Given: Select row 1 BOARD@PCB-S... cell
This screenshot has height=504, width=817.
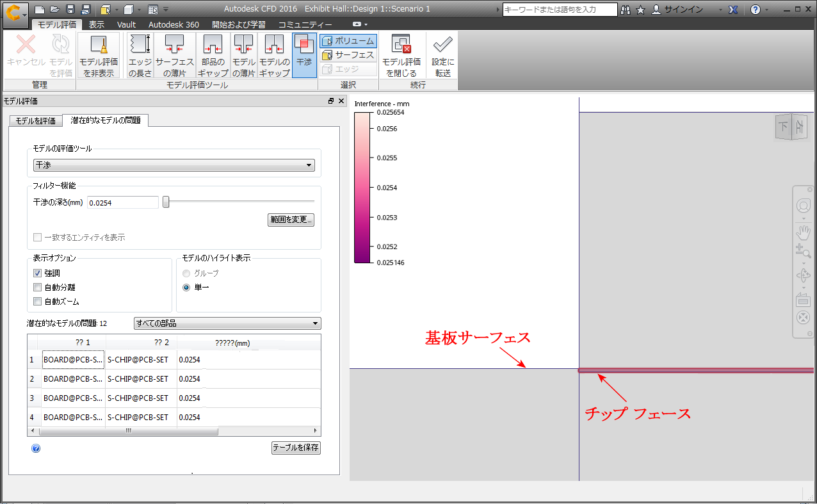Looking at the screenshot, I should [73, 360].
